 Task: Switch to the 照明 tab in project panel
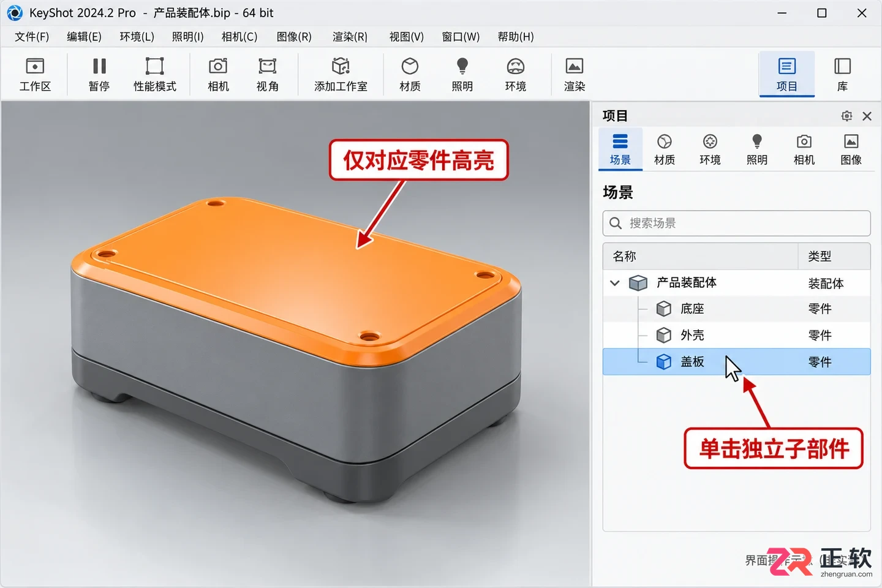757,149
